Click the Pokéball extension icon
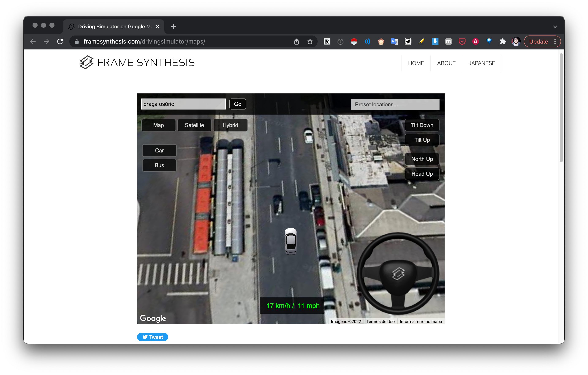 354,42
